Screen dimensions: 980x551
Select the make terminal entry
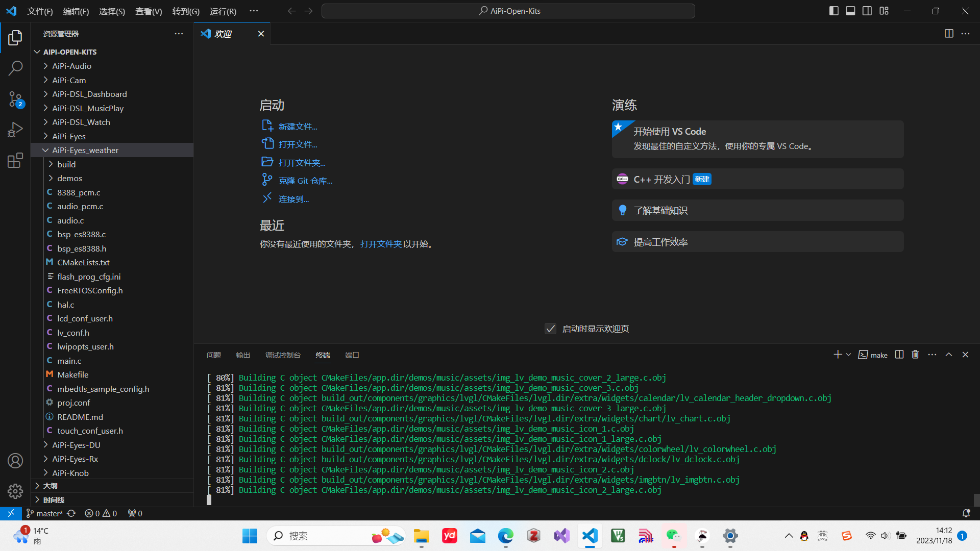[x=873, y=355]
